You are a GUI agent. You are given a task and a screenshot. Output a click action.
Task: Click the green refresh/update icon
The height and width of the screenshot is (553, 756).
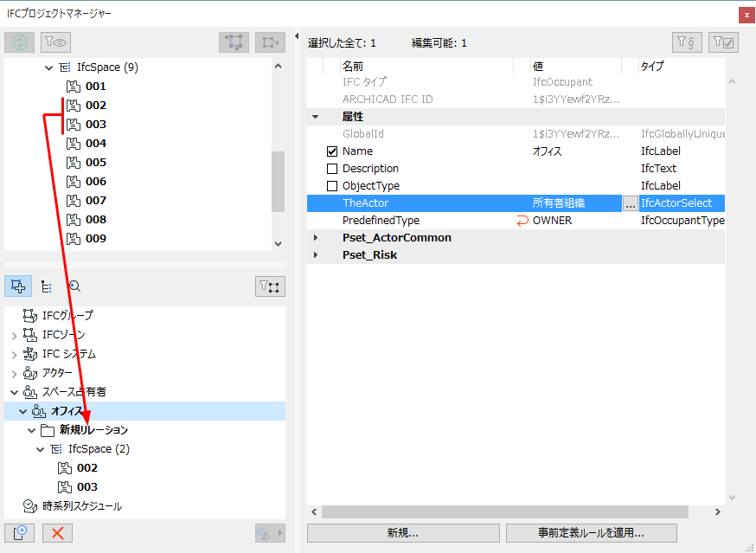coord(19,42)
